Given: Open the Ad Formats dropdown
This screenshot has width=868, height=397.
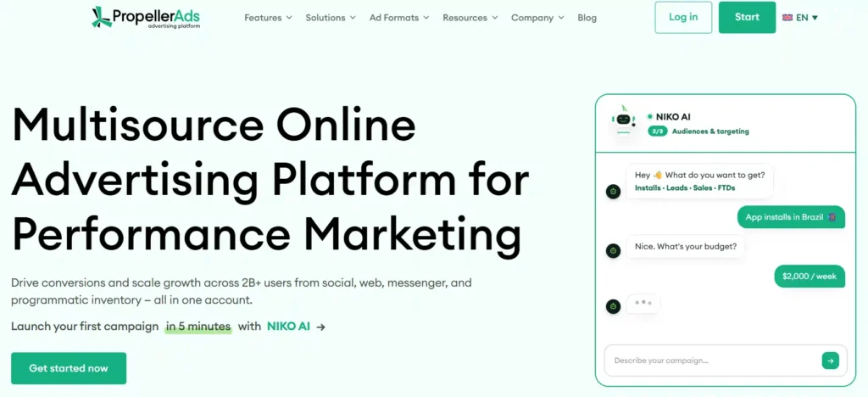Looking at the screenshot, I should tap(399, 18).
